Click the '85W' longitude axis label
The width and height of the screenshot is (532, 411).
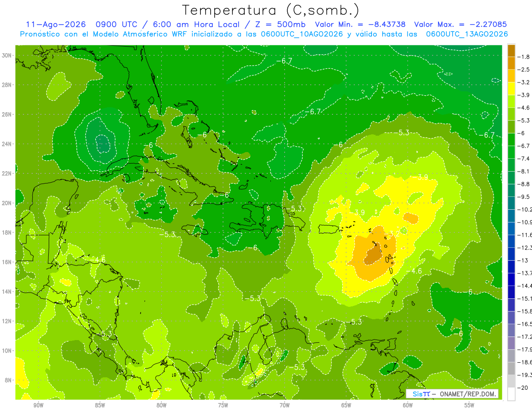pyautogui.click(x=100, y=405)
